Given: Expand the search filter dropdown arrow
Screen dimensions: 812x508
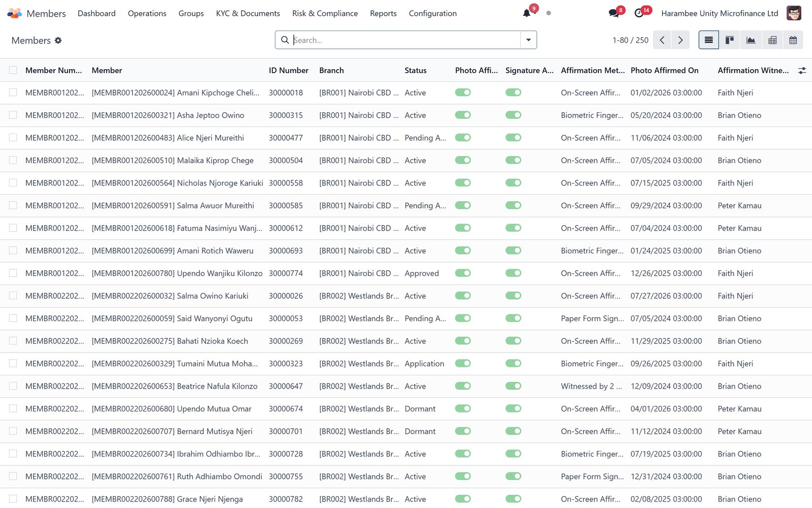Looking at the screenshot, I should click(x=528, y=40).
